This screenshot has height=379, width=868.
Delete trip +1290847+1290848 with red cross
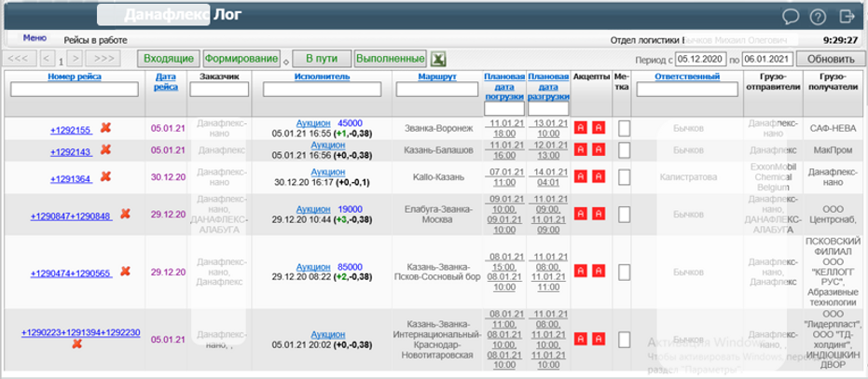pyautogui.click(x=126, y=214)
